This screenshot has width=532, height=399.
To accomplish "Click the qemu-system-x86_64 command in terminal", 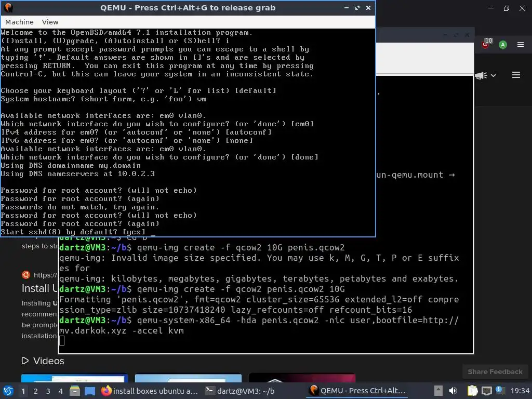I will [x=259, y=325].
